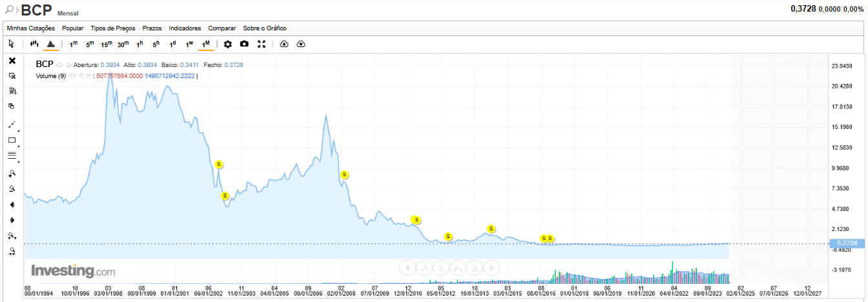868x302 pixels.
Task: Click circular zoom-in button above the volume bars
Action: [424, 267]
